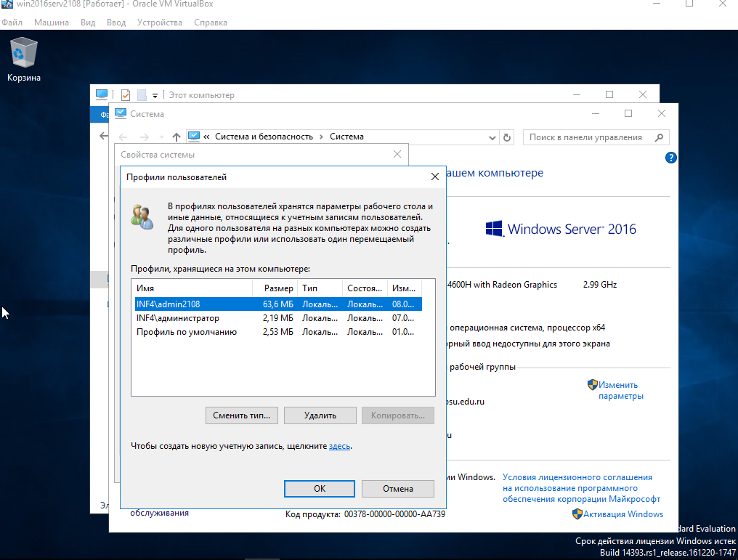Viewport: 738px width, 560px height.
Task: Open the Recycle Bin (Корзина) desktop icon
Action: point(23,60)
